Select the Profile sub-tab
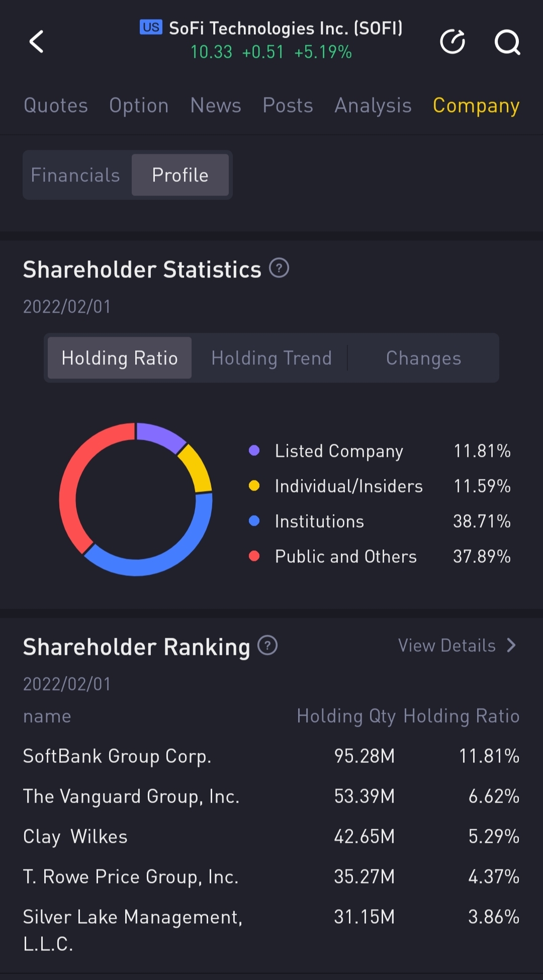Viewport: 543px width, 980px height. tap(180, 175)
